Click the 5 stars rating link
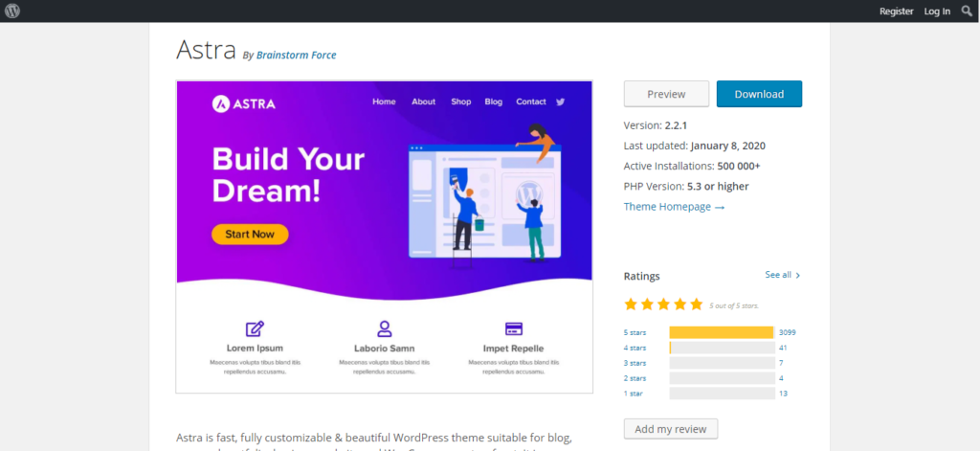 (x=635, y=333)
